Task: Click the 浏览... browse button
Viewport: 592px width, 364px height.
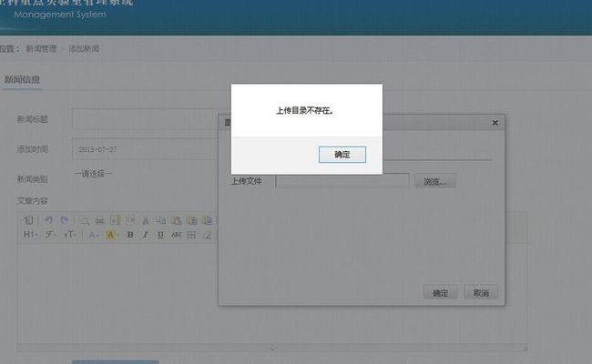Action: tap(435, 181)
